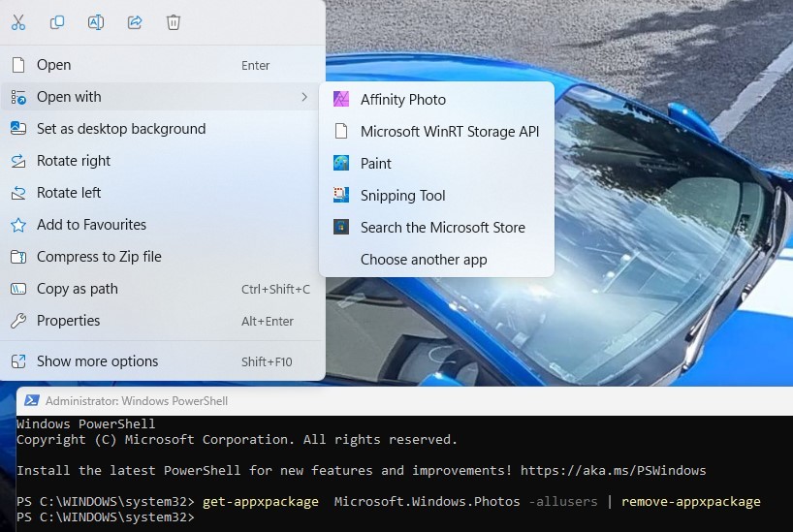Choose Snipping Tool in submenu
The width and height of the screenshot is (793, 532).
pyautogui.click(x=436, y=195)
